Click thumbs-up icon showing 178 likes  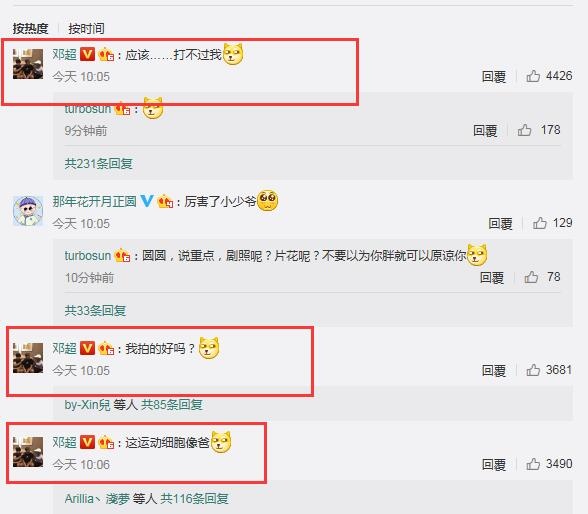[x=524, y=130]
